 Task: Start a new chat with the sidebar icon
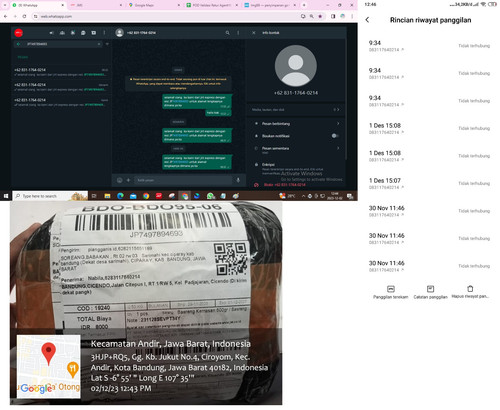point(94,33)
